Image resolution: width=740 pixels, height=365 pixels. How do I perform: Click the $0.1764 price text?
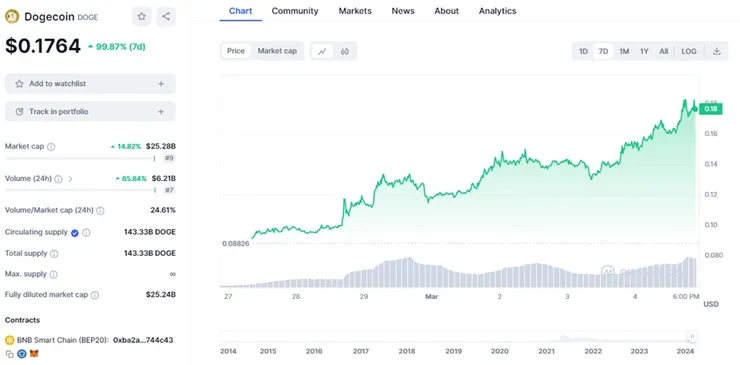click(x=43, y=46)
